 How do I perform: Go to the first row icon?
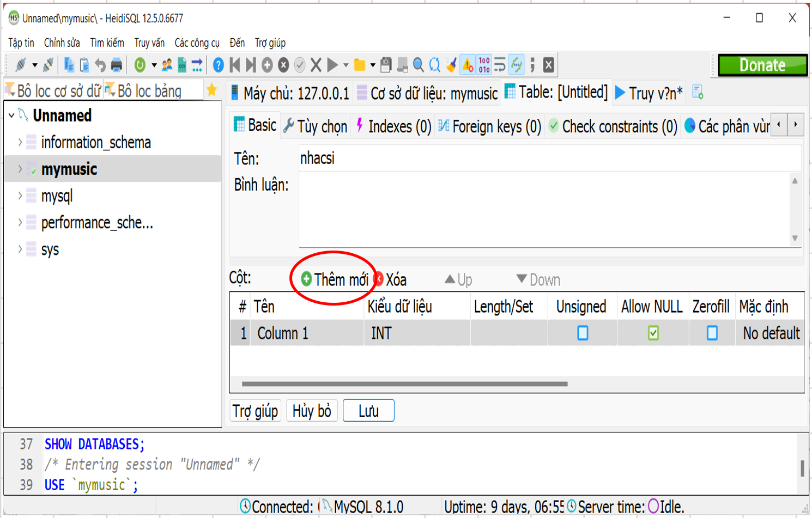tap(235, 65)
